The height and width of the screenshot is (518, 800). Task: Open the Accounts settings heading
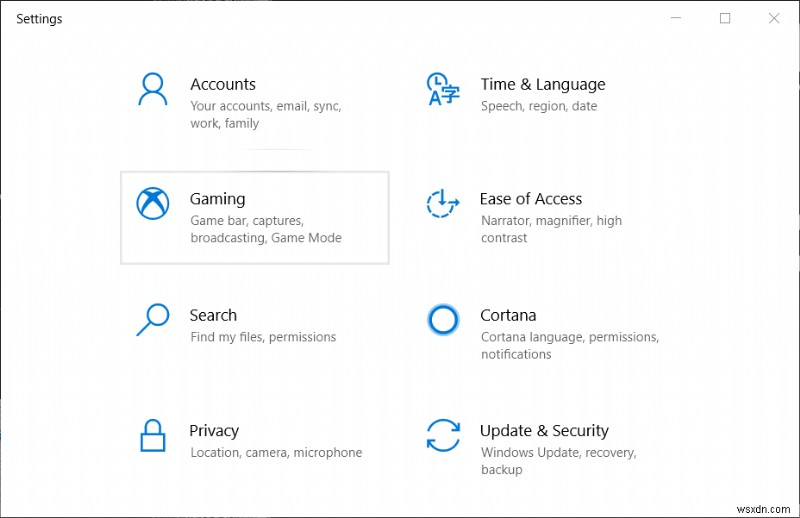[223, 84]
